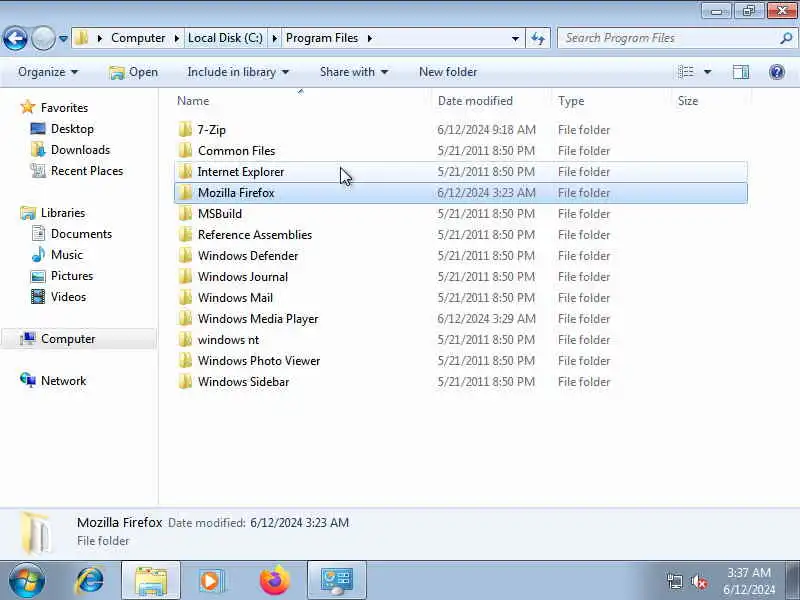Image resolution: width=800 pixels, height=600 pixels.
Task: Create a New folder
Action: (x=448, y=72)
